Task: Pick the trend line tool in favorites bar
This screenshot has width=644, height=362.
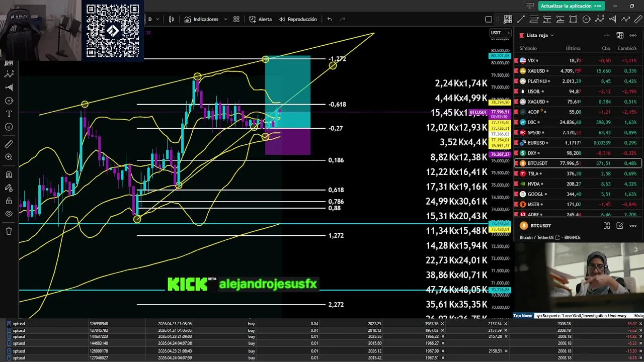Action: tap(521, 20)
